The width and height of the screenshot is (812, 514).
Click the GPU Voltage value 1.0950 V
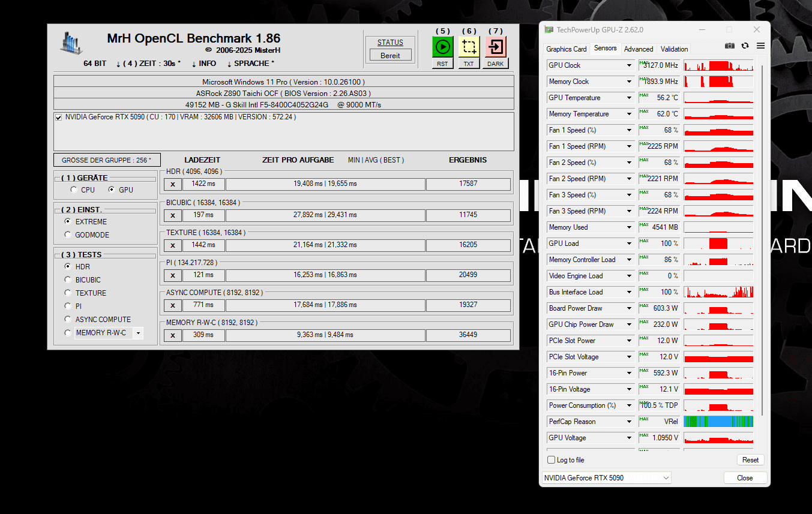pyautogui.click(x=659, y=438)
